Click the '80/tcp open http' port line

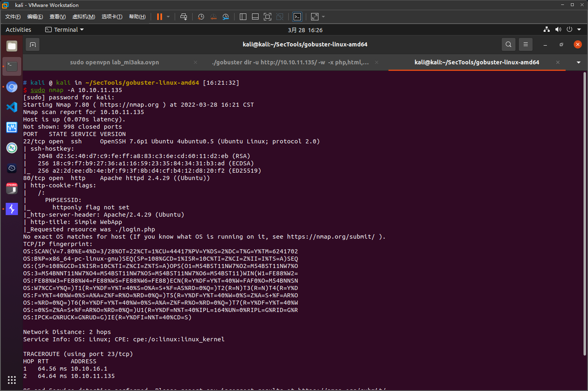[x=116, y=178]
